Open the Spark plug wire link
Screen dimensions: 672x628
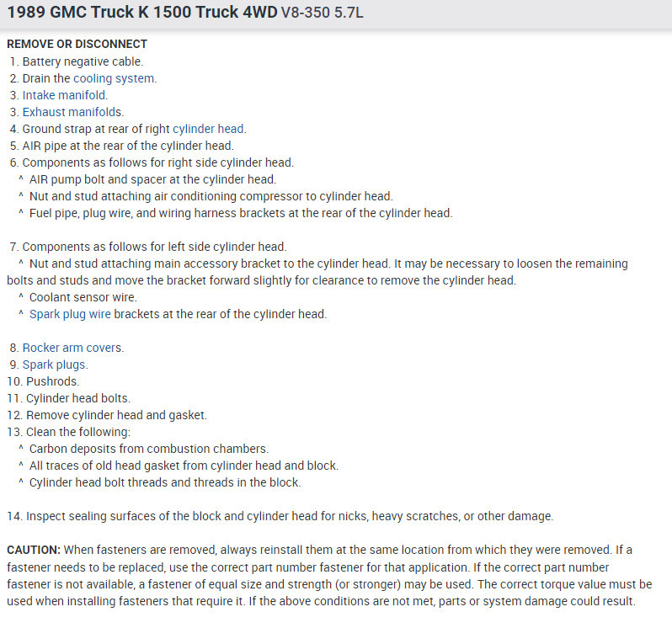point(70,314)
